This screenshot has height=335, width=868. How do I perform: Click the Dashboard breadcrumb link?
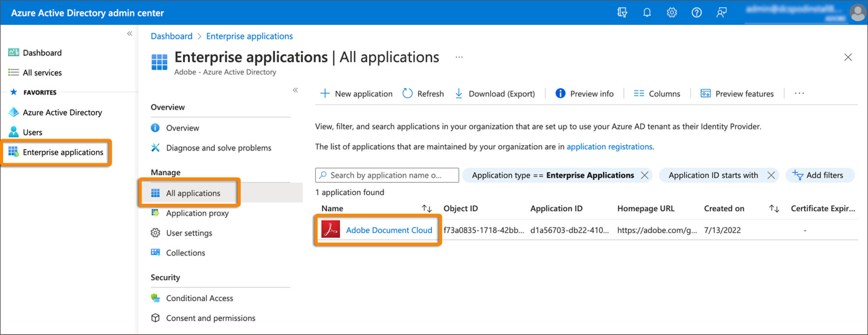click(171, 36)
